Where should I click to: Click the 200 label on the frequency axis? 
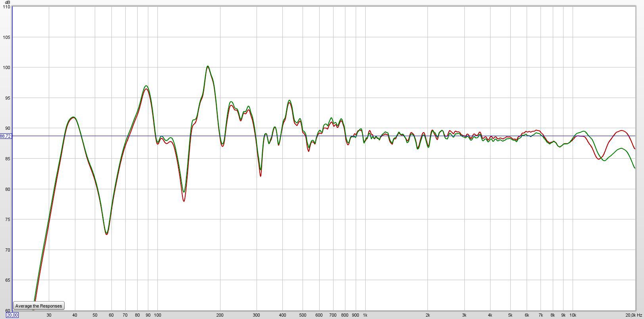[220, 315]
